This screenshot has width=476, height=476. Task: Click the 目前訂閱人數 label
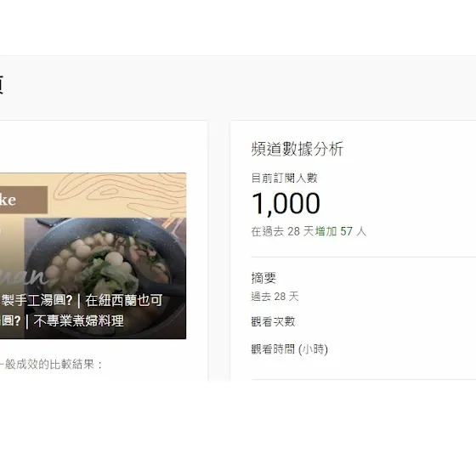pos(284,178)
